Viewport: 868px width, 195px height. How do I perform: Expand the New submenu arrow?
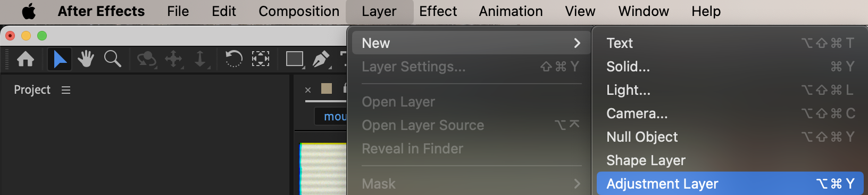[x=577, y=43]
